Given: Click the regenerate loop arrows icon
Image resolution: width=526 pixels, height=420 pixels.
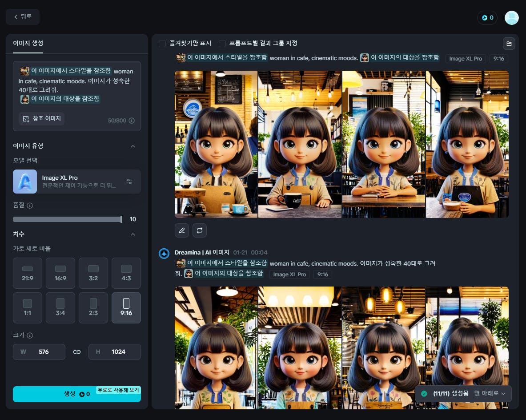Looking at the screenshot, I should point(200,230).
